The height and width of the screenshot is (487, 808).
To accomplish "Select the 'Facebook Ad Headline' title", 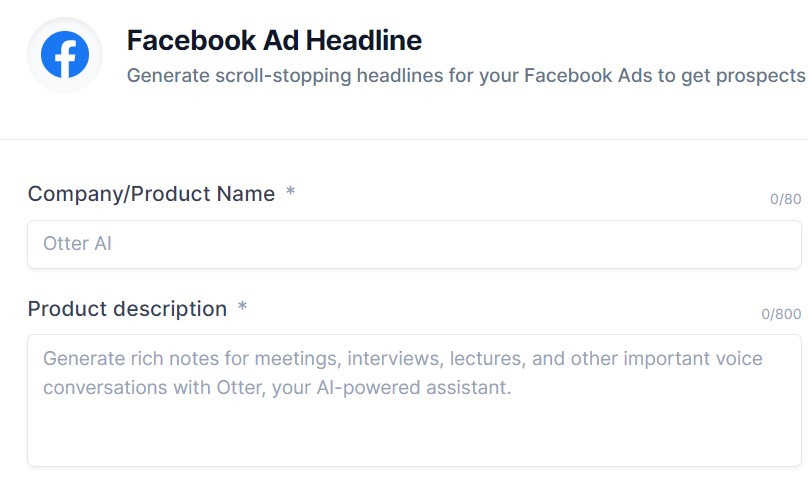I will pos(274,40).
